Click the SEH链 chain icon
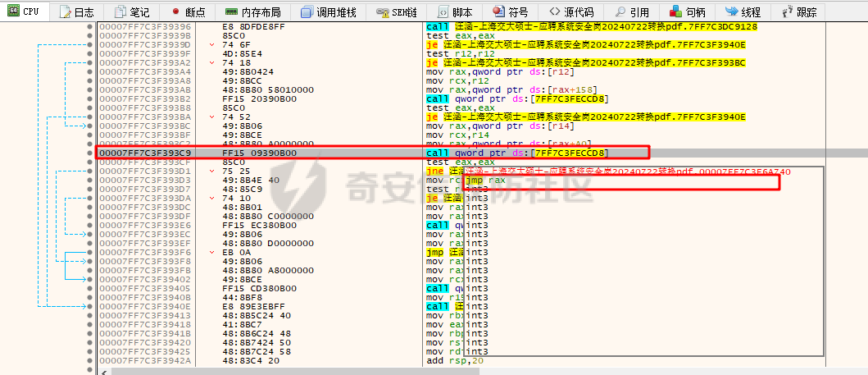The height and width of the screenshot is (375, 868). pyautogui.click(x=383, y=12)
